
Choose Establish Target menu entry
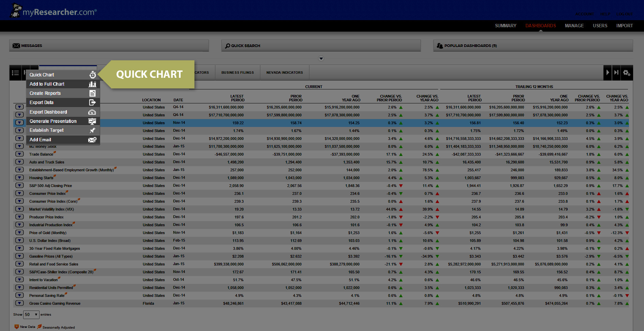pyautogui.click(x=63, y=130)
